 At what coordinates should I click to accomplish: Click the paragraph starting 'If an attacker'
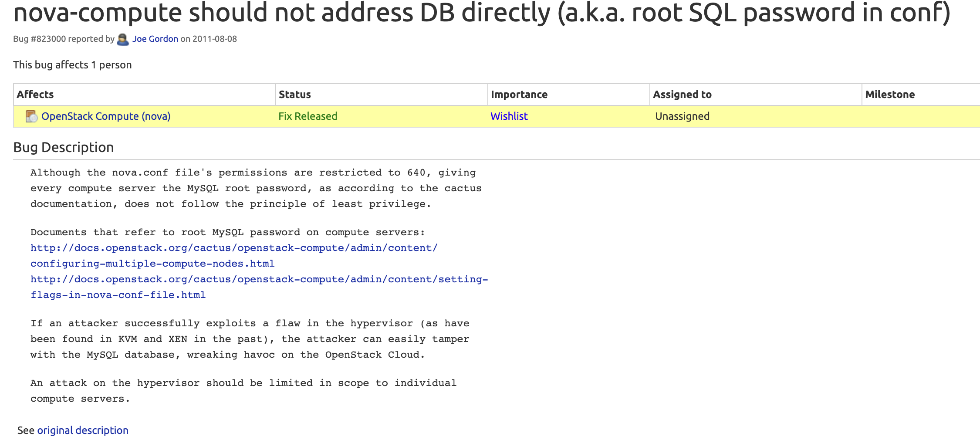(x=250, y=339)
